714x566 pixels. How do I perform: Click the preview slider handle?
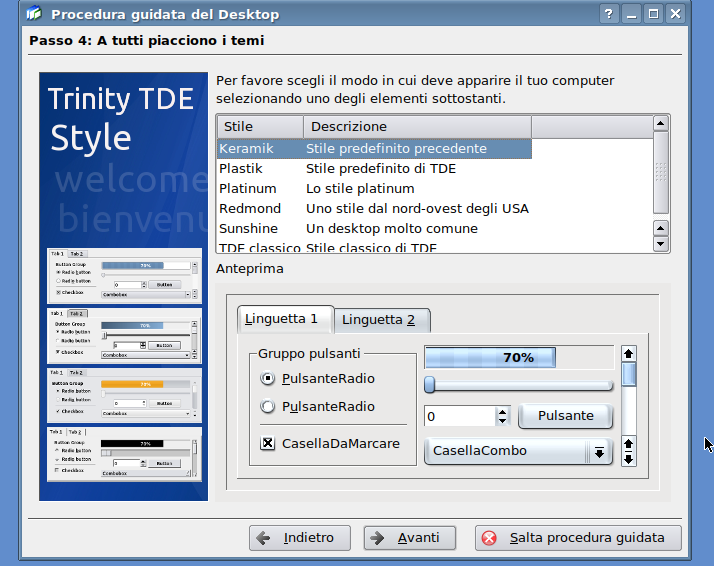coord(429,385)
